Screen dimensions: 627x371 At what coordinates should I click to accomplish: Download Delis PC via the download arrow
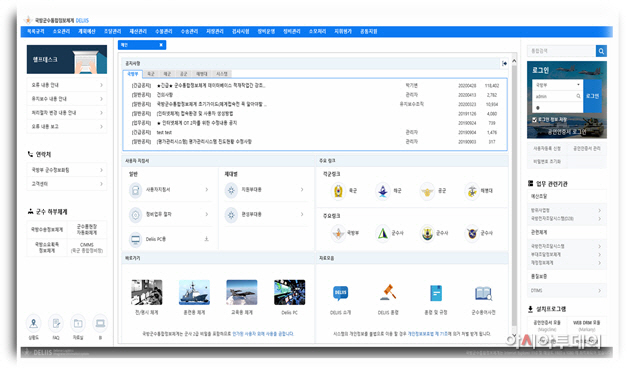(206, 239)
